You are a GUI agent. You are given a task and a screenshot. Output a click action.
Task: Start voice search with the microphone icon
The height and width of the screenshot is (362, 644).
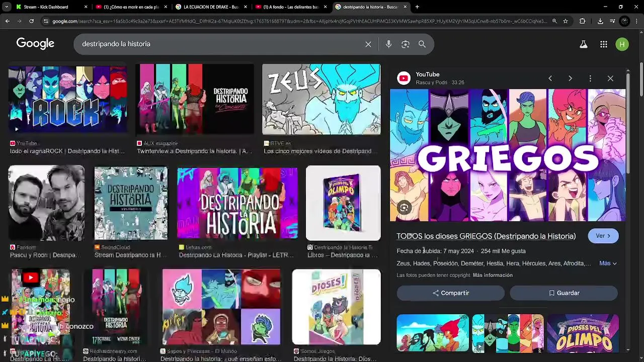tap(388, 44)
